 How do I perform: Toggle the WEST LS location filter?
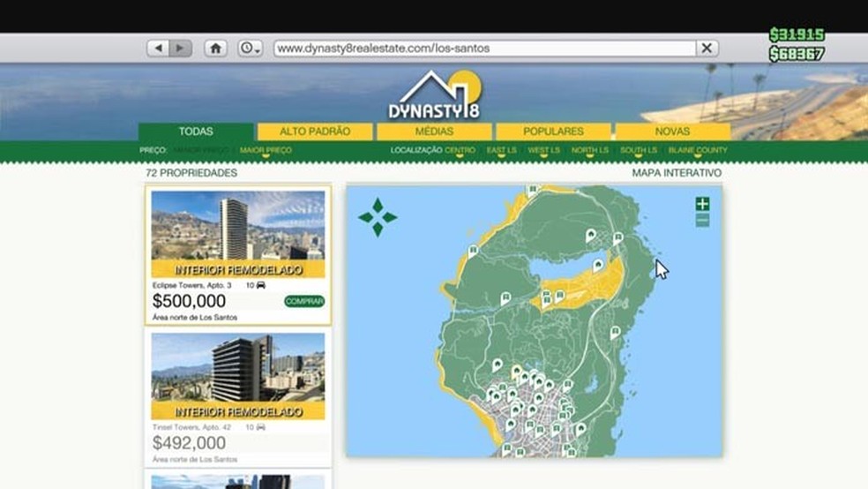[x=543, y=150]
